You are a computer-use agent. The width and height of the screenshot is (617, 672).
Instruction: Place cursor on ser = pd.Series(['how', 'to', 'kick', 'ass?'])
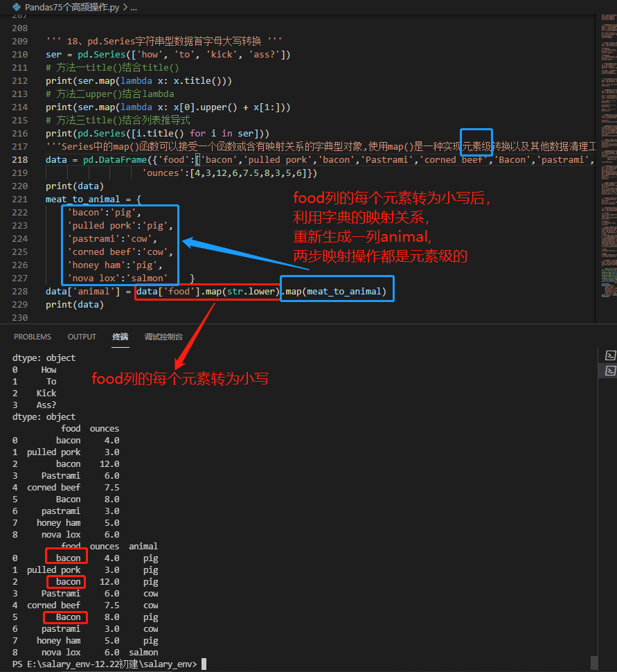(168, 55)
